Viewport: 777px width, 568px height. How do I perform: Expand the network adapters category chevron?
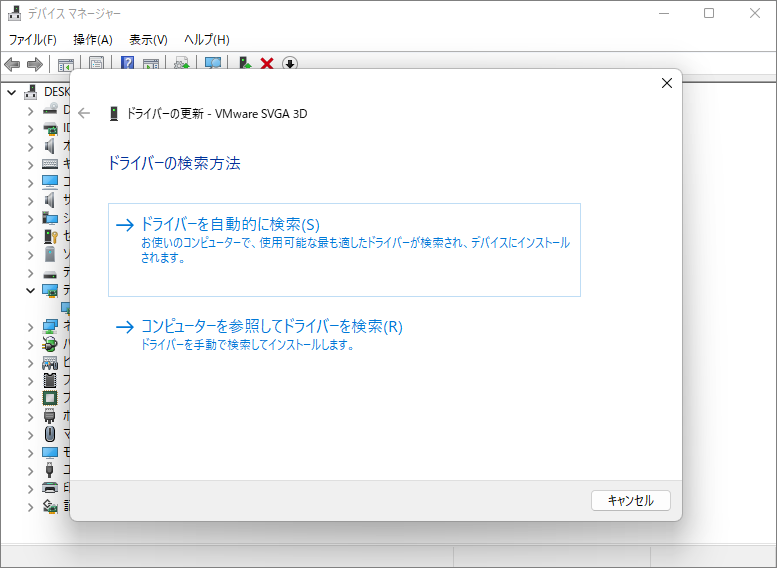30,327
